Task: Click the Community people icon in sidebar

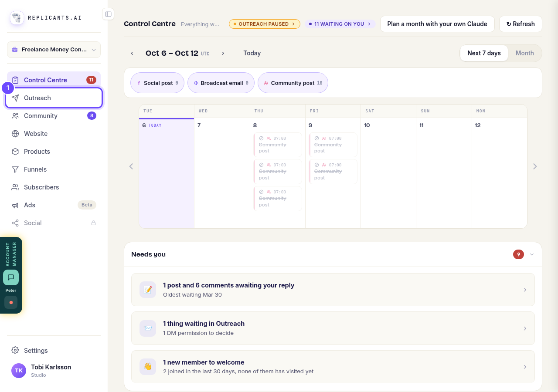Action: (15, 116)
